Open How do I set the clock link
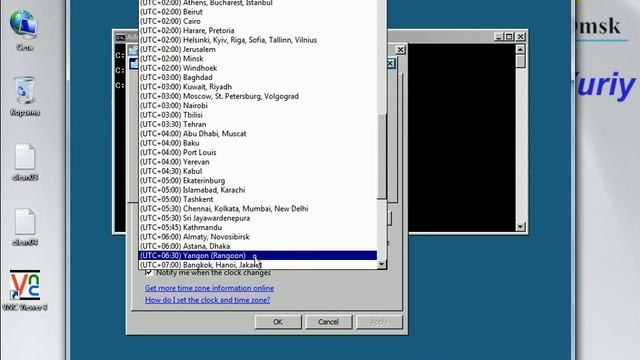This screenshot has height=360, width=640. pos(207,300)
